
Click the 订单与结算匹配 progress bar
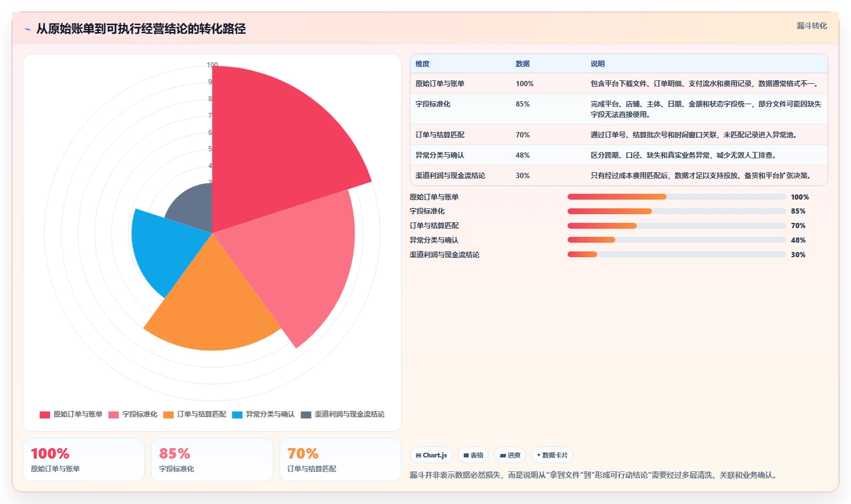click(676, 226)
